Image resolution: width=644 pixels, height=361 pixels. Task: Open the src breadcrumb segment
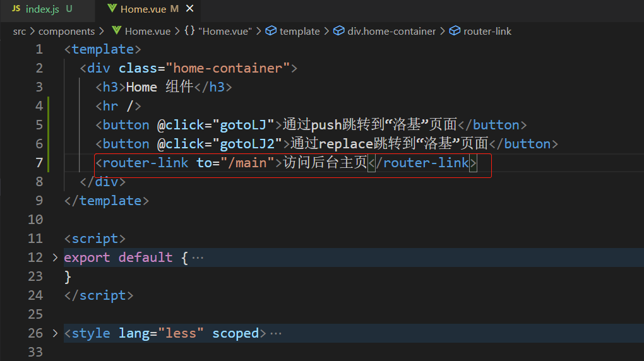[20, 31]
